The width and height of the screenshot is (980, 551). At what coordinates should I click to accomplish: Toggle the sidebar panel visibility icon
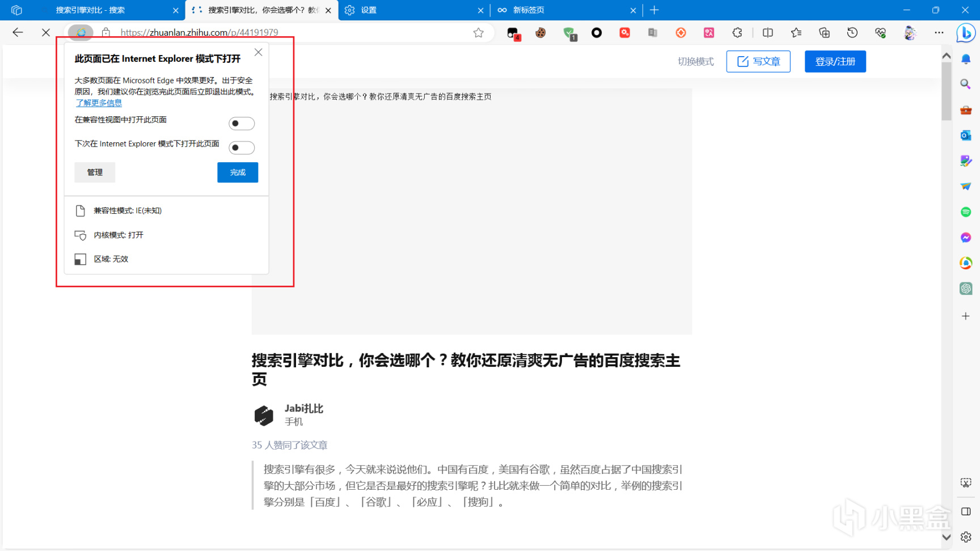point(966,511)
